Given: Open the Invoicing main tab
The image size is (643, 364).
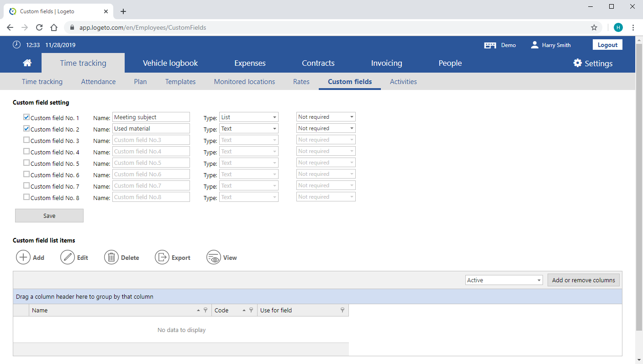Looking at the screenshot, I should [387, 63].
